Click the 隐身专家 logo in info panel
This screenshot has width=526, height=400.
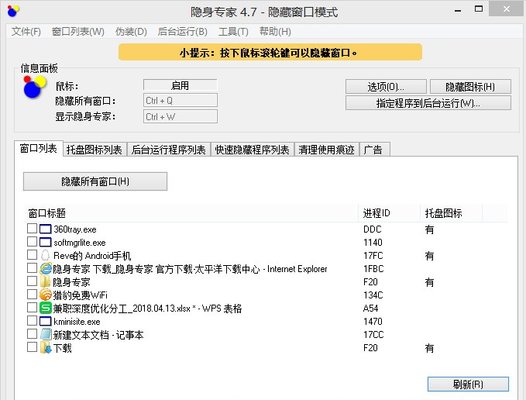(x=35, y=87)
